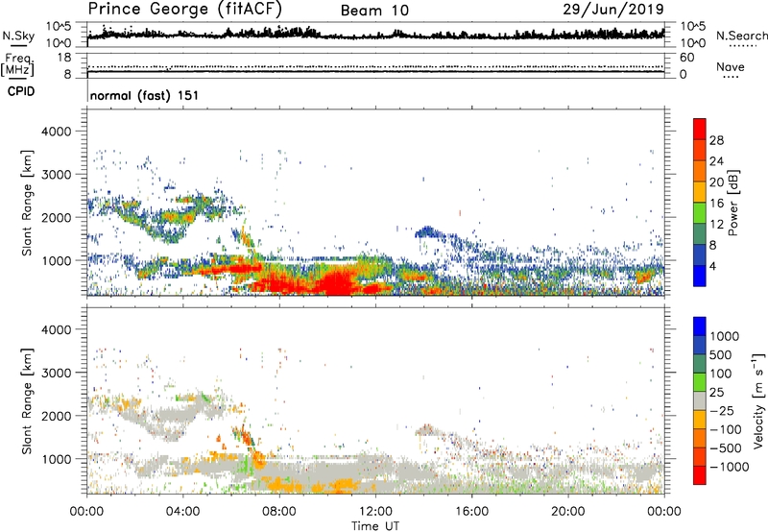The image size is (768, 532).
Task: Select the Beam 10 label
Action: click(x=374, y=11)
